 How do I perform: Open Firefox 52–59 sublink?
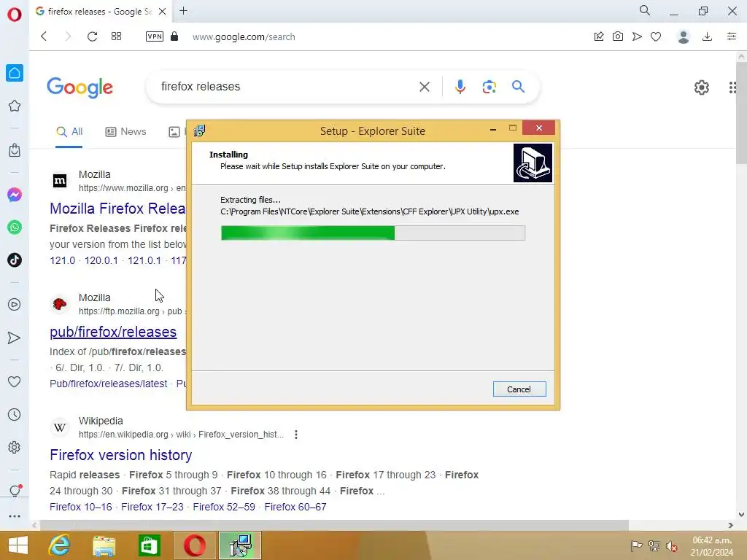(224, 507)
